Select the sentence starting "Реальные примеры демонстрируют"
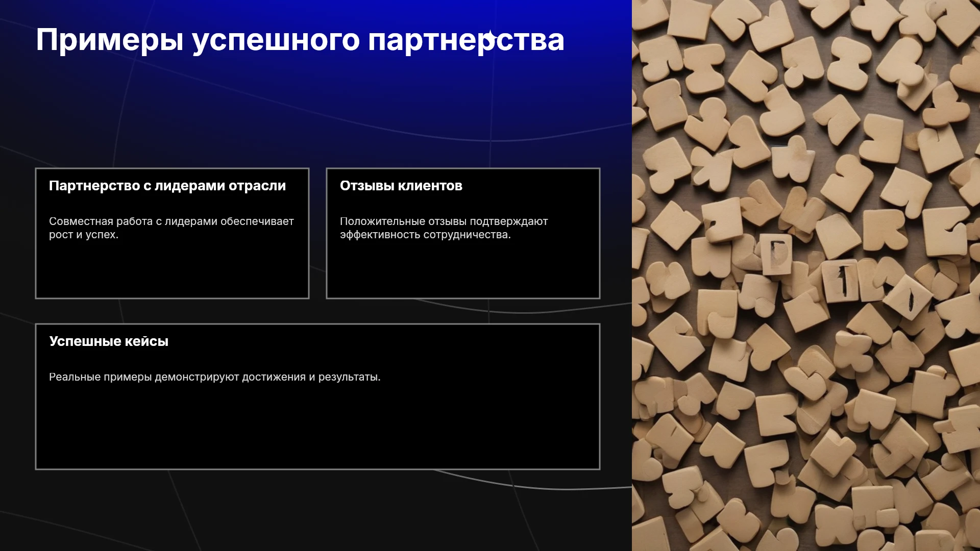Image resolution: width=980 pixels, height=551 pixels. point(215,377)
